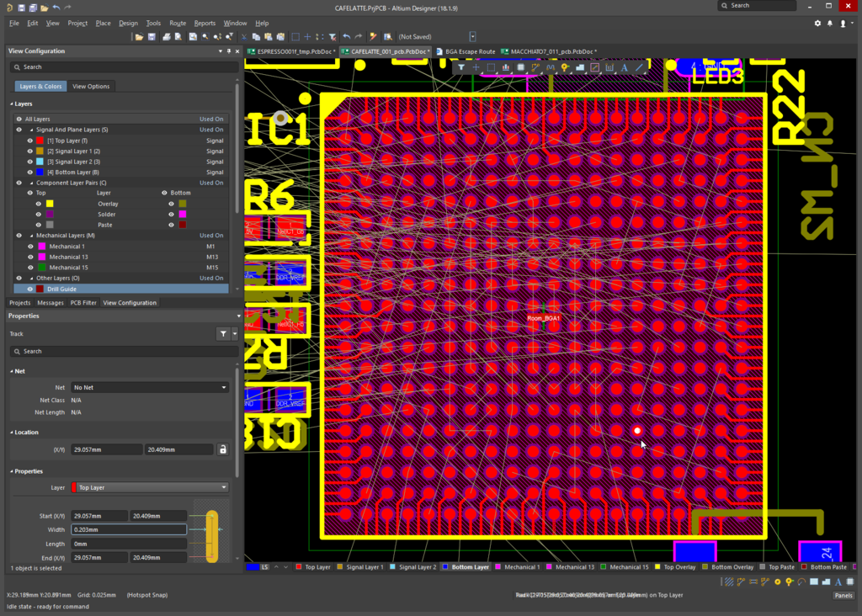Collapse Signal And Plane Layers group
This screenshot has height=616, width=862.
coord(32,130)
